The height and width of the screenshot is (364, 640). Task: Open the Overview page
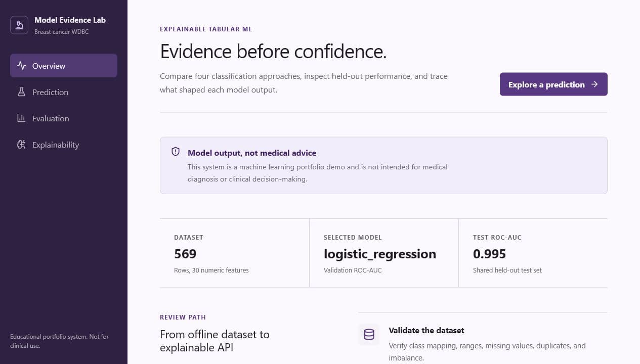64,66
